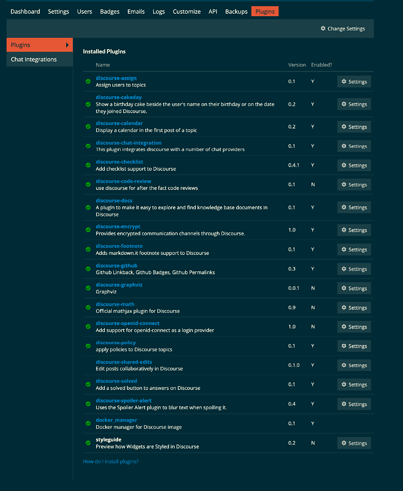This screenshot has width=403, height=491.
Task: Open the Badges tab
Action: pyautogui.click(x=110, y=12)
